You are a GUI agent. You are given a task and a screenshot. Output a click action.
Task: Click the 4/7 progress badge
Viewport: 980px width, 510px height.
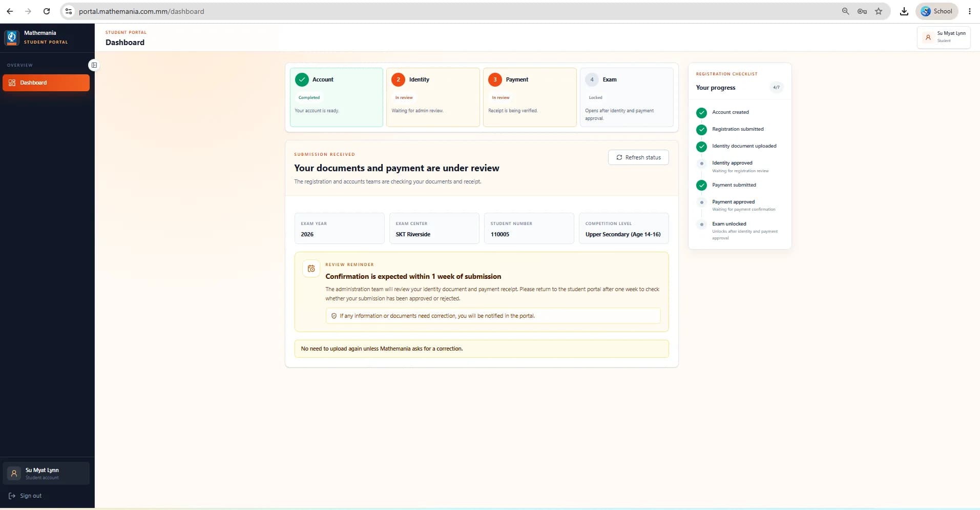[776, 87]
